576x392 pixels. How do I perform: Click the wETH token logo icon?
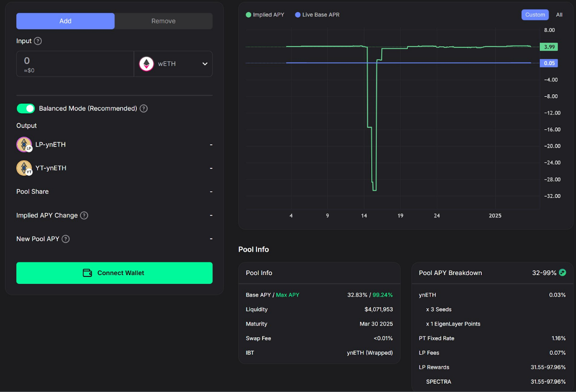click(x=146, y=64)
